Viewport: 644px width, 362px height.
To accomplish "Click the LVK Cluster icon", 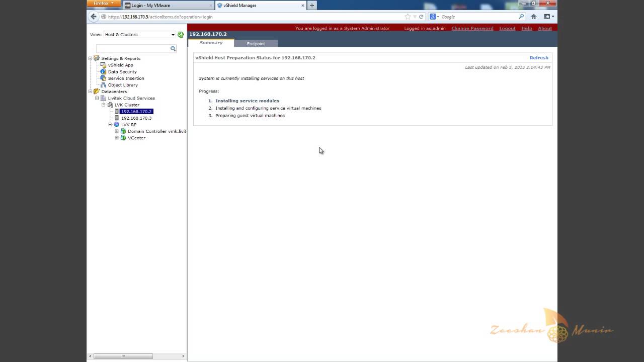I will click(110, 105).
